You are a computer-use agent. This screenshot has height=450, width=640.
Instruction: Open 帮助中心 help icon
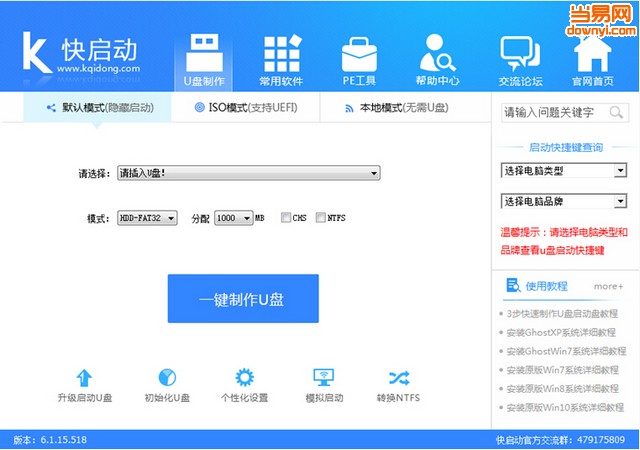(x=437, y=53)
